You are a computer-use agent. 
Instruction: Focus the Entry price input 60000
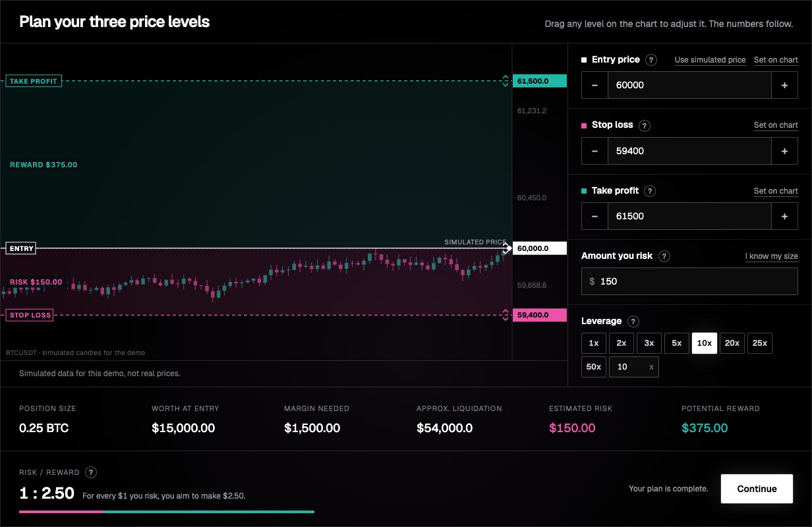(689, 85)
